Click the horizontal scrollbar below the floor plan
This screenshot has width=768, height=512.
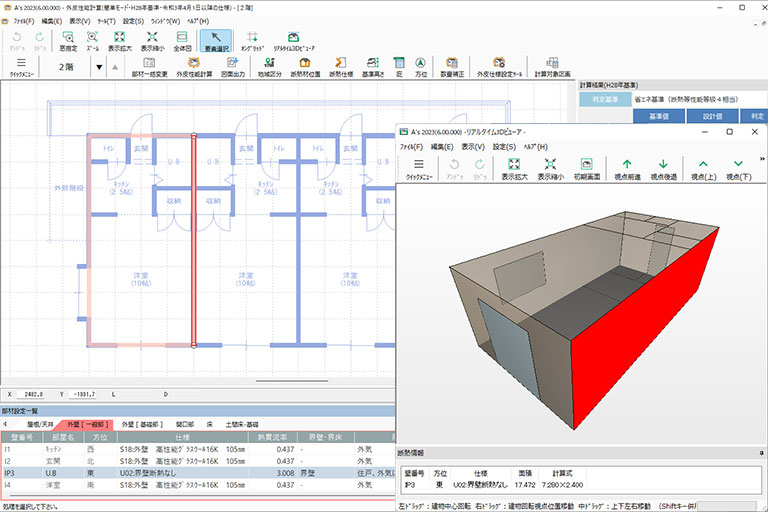(292, 381)
